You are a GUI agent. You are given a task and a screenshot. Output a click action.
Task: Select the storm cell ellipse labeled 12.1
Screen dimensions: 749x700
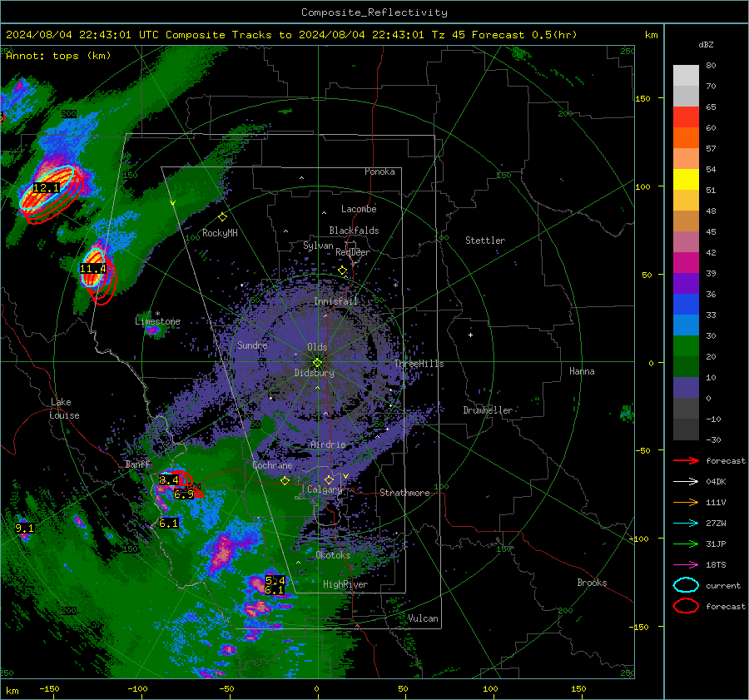pos(47,187)
